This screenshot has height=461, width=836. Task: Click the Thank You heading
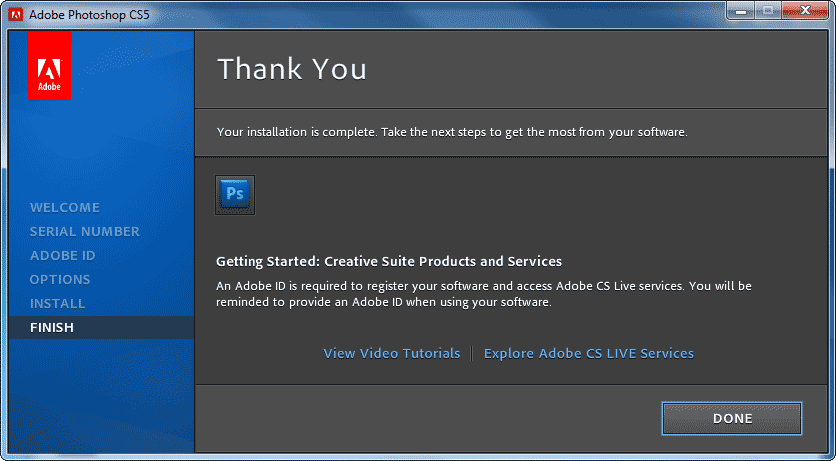coord(292,69)
